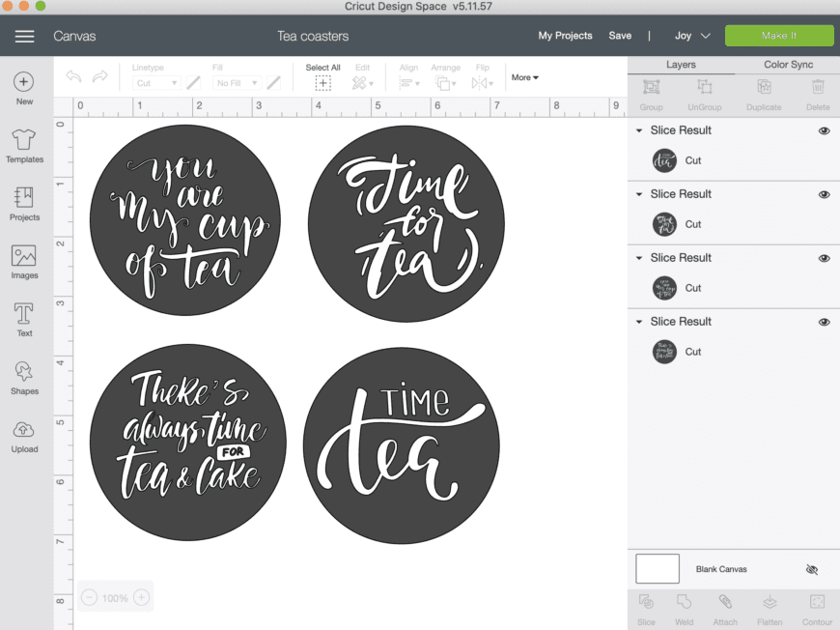840x630 pixels.
Task: Click the Slice tool
Action: point(646,610)
